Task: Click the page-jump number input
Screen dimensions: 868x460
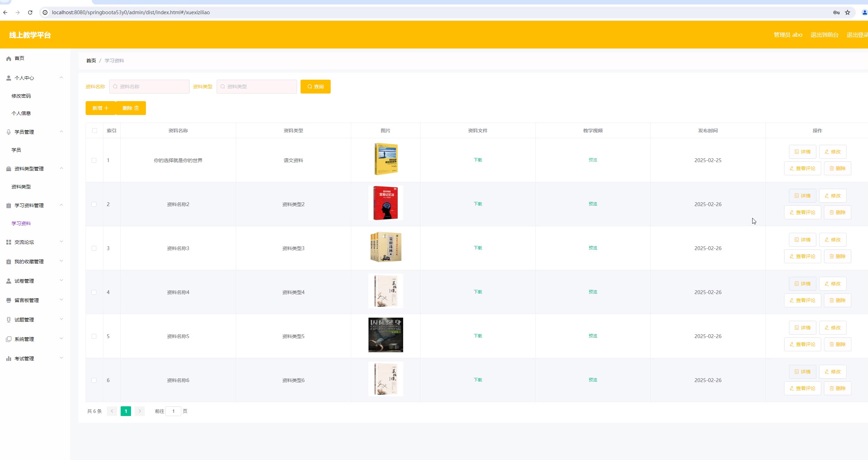Action: (173, 411)
